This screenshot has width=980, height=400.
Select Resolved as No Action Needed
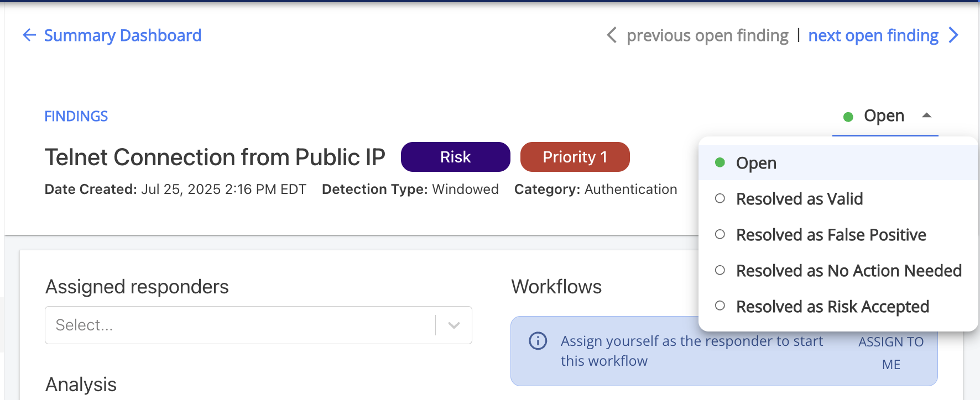coord(838,271)
